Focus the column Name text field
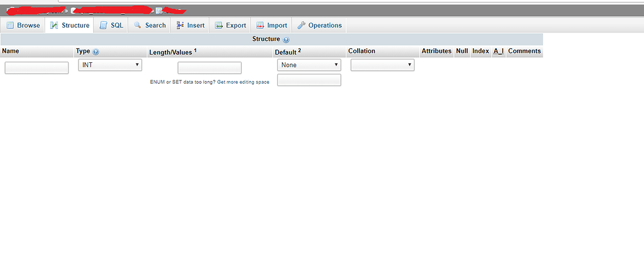 pos(36,68)
